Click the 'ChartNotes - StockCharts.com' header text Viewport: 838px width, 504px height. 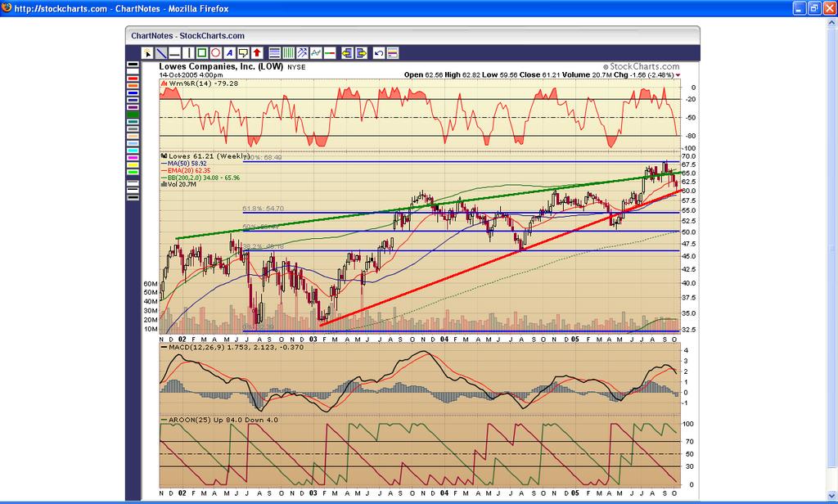[x=188, y=36]
